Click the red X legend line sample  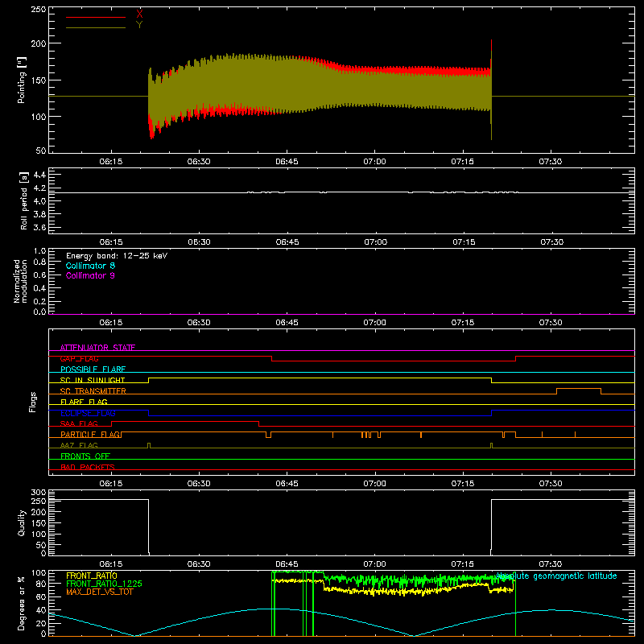pyautogui.click(x=96, y=17)
